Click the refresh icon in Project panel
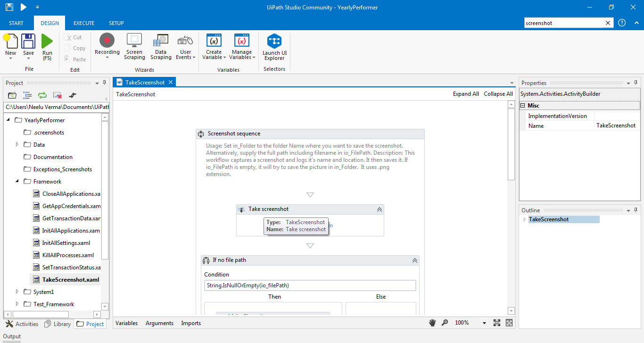644x343 pixels. point(42,95)
